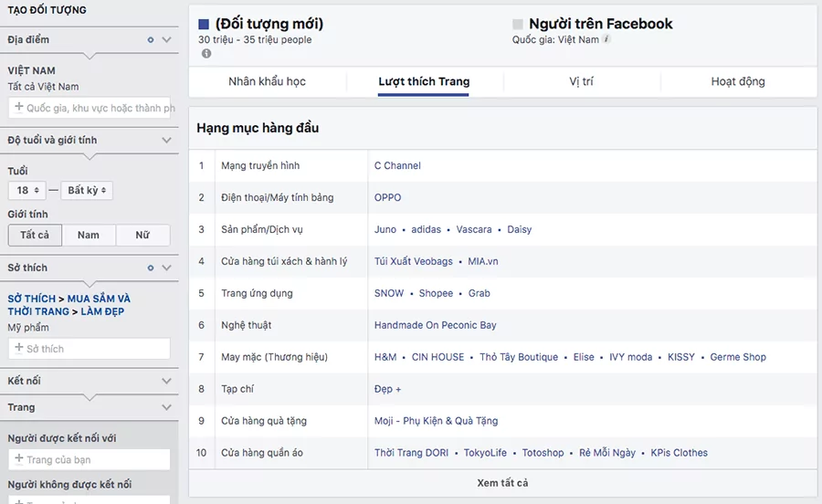Toggle the blue (Đối tượng mới) color box

pos(204,24)
